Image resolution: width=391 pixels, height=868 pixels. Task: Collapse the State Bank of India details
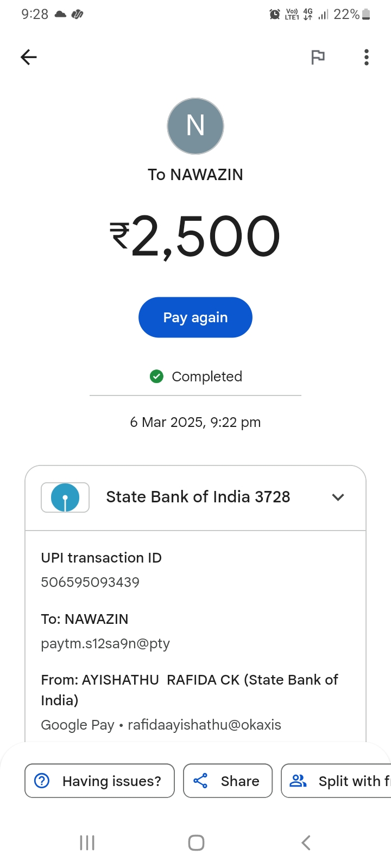pos(338,497)
